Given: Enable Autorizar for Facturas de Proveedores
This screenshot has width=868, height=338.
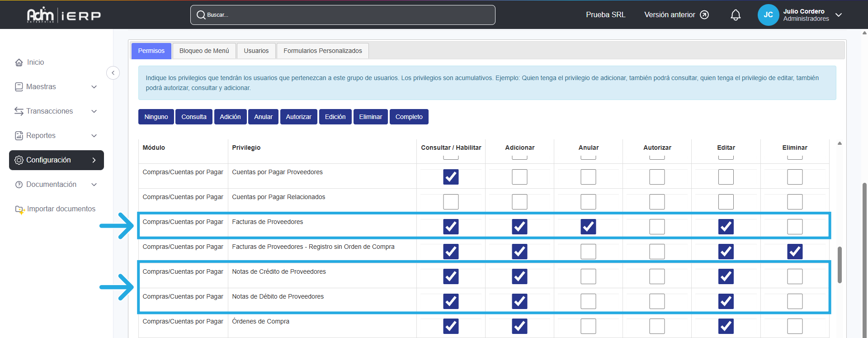Looking at the screenshot, I should [x=657, y=226].
